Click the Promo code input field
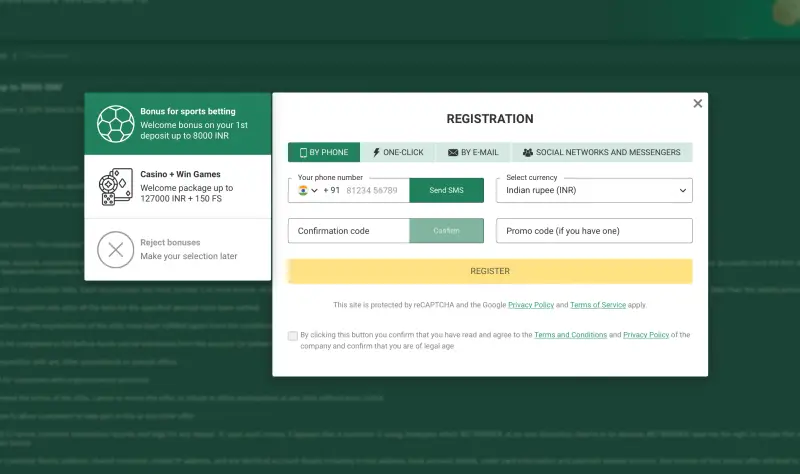This screenshot has height=474, width=800. click(594, 231)
